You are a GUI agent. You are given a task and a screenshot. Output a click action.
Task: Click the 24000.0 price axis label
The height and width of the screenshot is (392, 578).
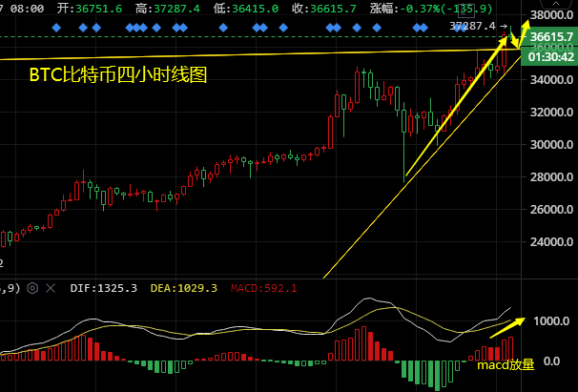point(551,242)
